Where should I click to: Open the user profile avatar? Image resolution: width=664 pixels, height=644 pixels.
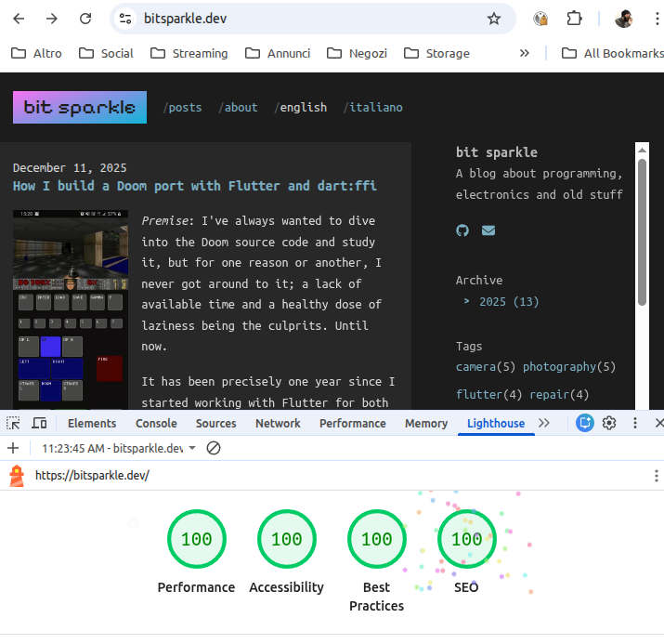(623, 19)
